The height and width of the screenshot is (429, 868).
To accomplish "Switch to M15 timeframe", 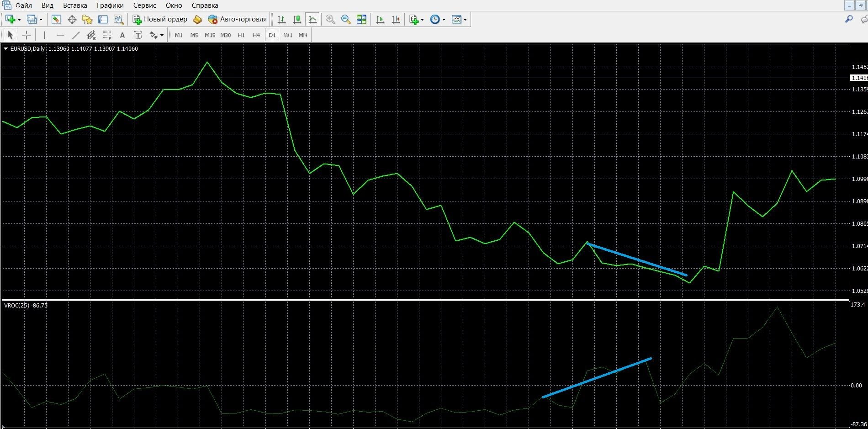I will (x=210, y=35).
